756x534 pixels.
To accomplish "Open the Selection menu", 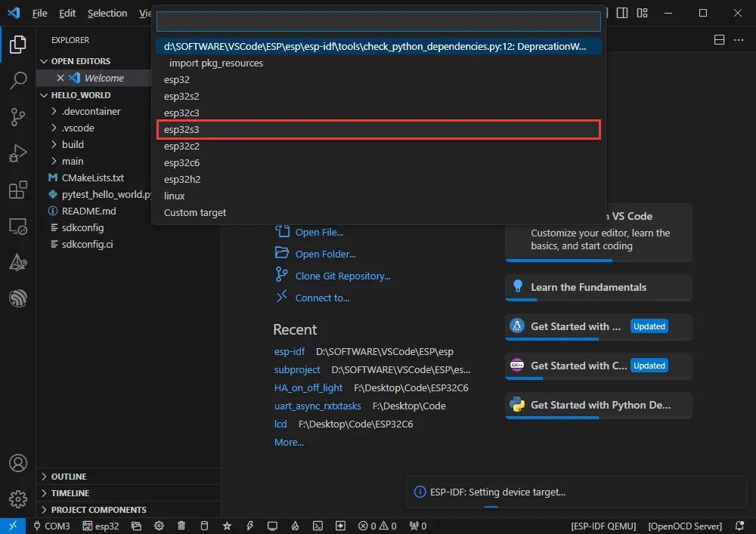I will tap(107, 13).
